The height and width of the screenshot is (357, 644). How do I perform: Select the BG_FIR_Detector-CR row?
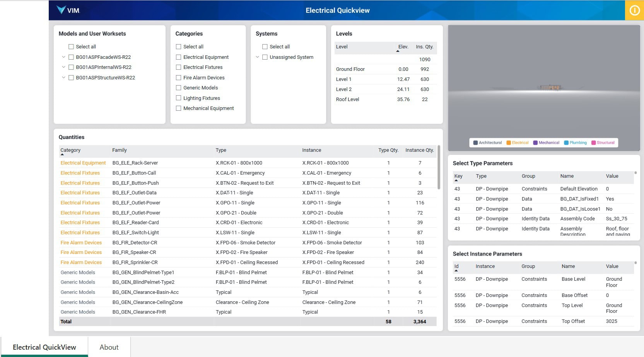[248, 243]
